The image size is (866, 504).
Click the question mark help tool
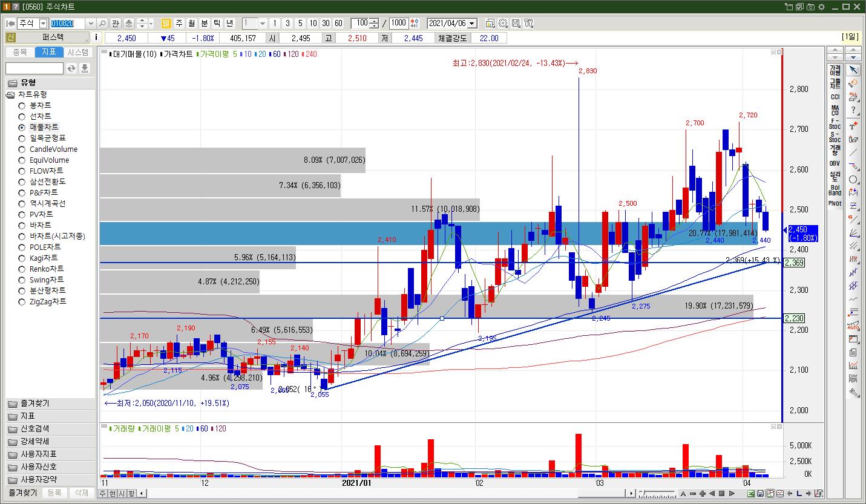coord(853,111)
